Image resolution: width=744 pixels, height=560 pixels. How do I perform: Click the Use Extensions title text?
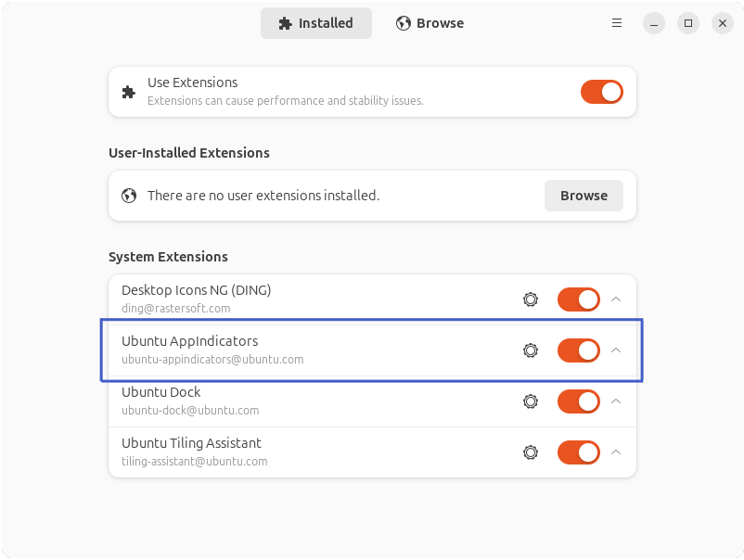[193, 83]
